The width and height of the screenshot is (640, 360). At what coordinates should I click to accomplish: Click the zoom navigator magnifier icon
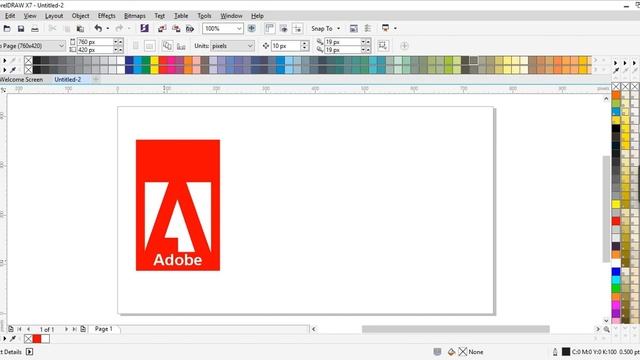[607, 329]
